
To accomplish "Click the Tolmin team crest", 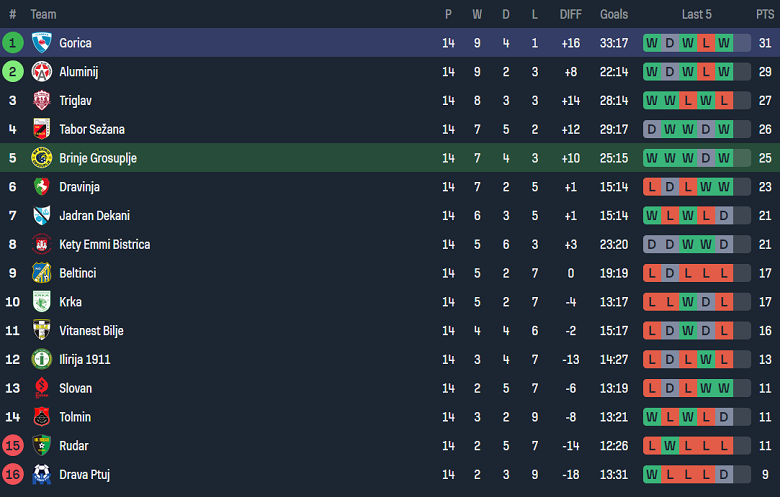I will [41, 417].
